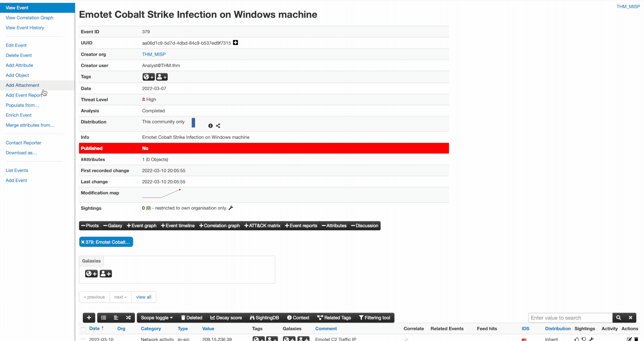
Task: Toggle SightingDB information
Action: 264,318
